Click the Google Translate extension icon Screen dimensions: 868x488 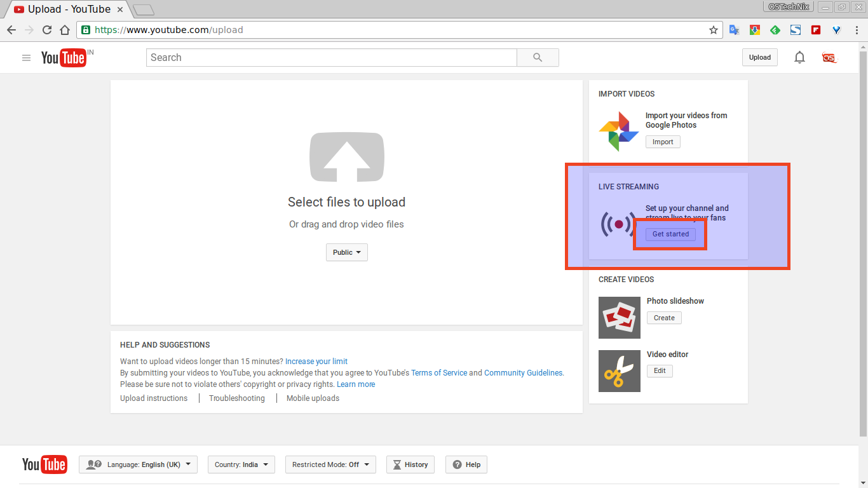[x=734, y=30]
